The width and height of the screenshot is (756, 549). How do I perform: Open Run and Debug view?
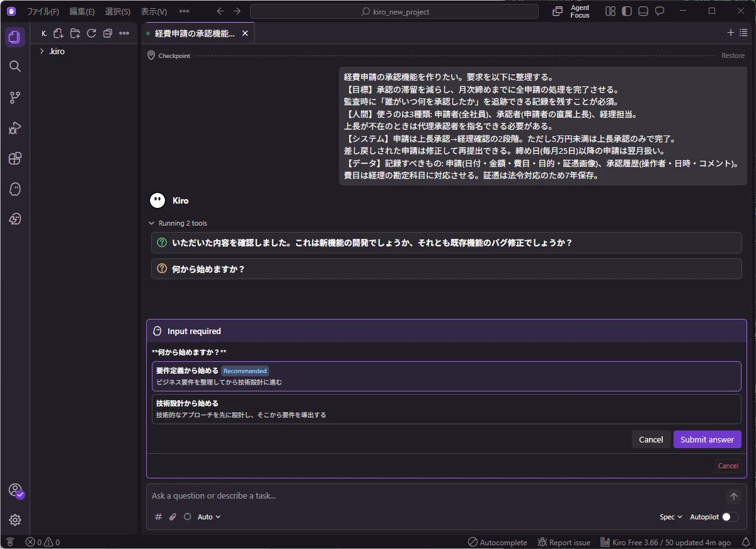click(14, 128)
